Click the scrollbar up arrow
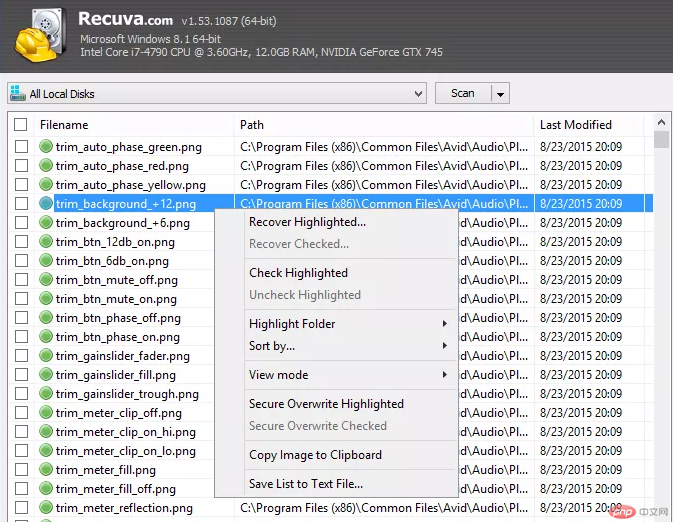Viewport: 673px width, 522px height. coord(661,122)
